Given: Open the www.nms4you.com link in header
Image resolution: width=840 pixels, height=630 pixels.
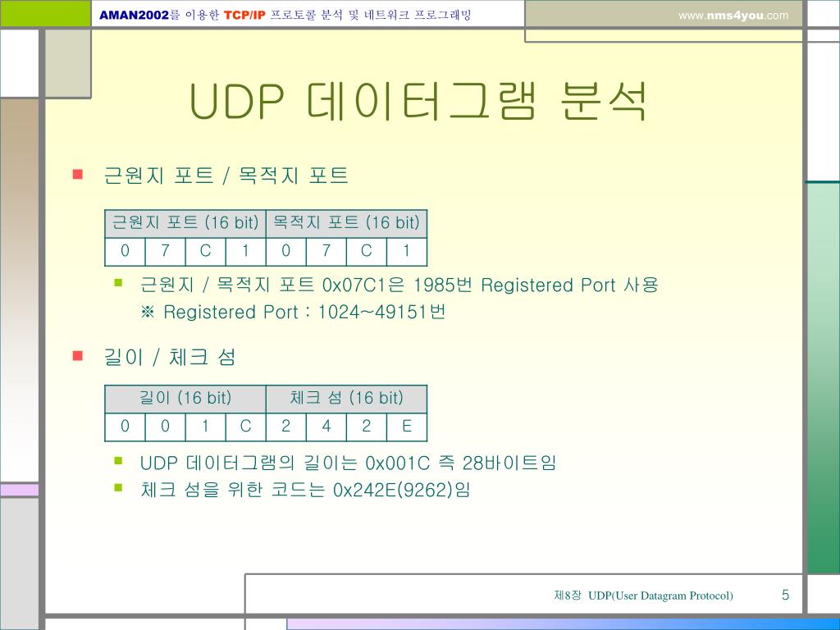Looking at the screenshot, I should click(733, 16).
